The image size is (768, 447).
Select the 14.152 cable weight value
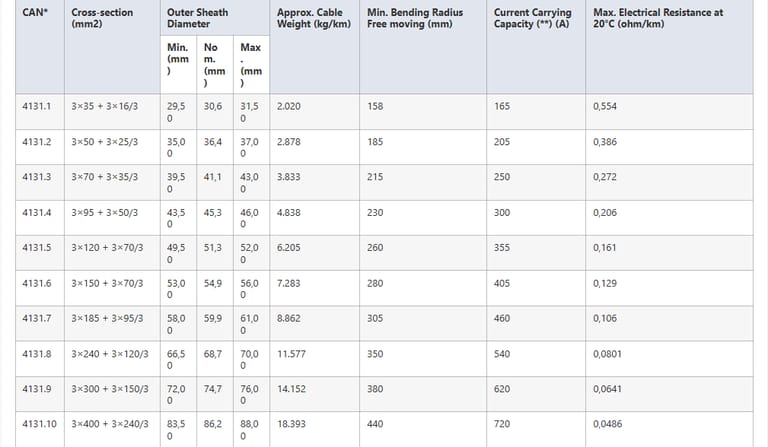(291, 389)
